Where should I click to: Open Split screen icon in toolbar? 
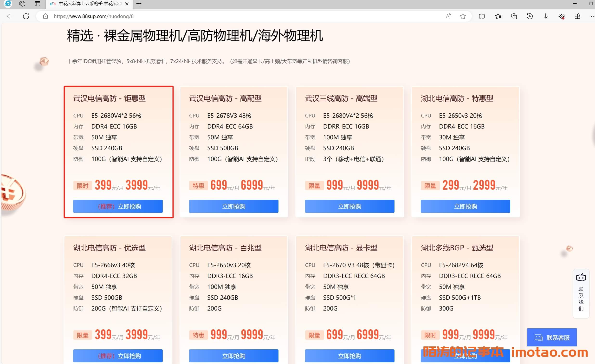click(x=481, y=16)
